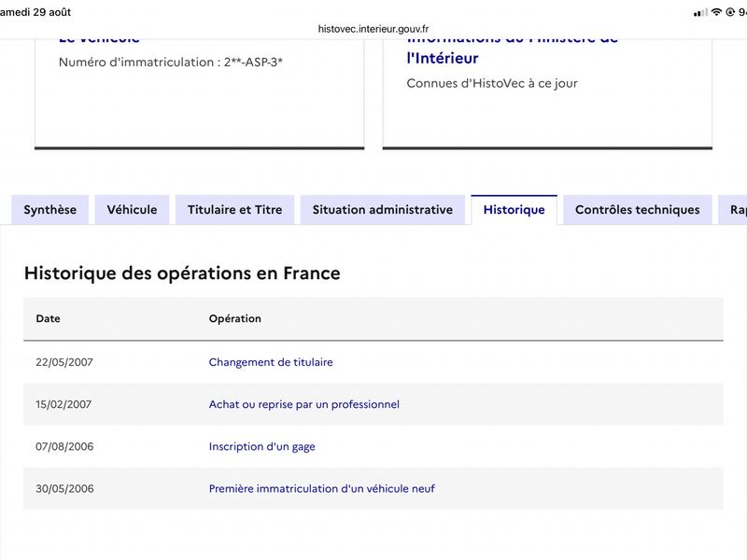Open the Synthèse tab
The width and height of the screenshot is (747, 560).
50,209
